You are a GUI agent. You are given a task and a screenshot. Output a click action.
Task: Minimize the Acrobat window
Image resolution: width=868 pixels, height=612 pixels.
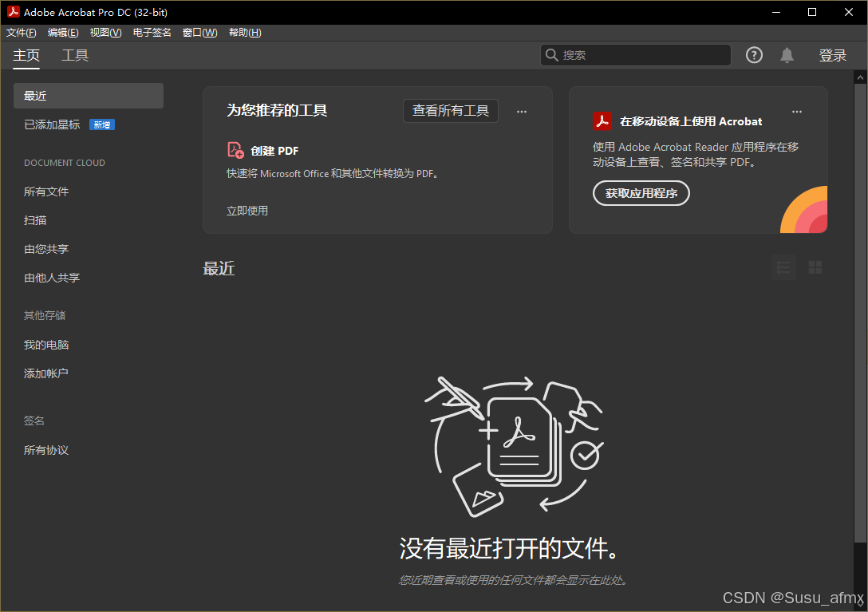pyautogui.click(x=776, y=12)
